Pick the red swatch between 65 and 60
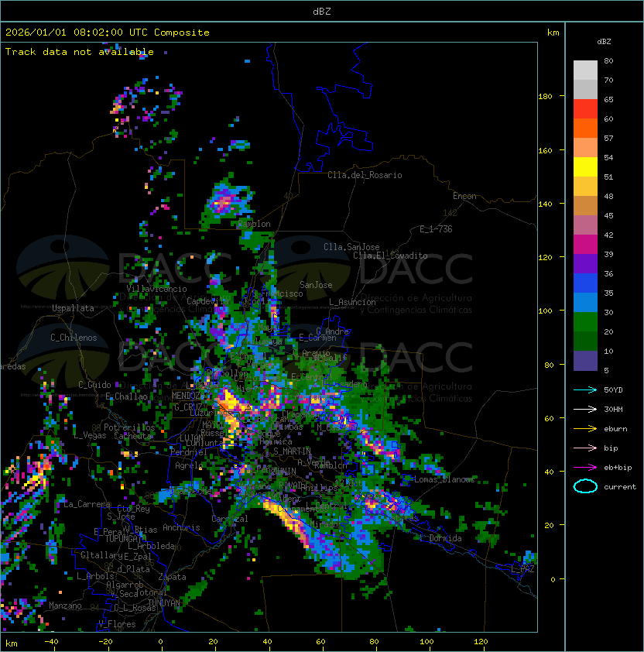The height and width of the screenshot is (652, 644). [585, 109]
